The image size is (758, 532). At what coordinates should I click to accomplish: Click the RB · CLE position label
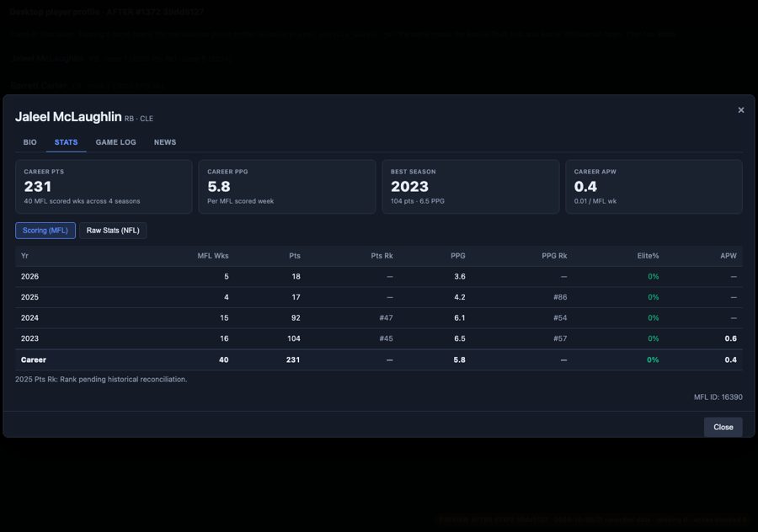(x=139, y=119)
